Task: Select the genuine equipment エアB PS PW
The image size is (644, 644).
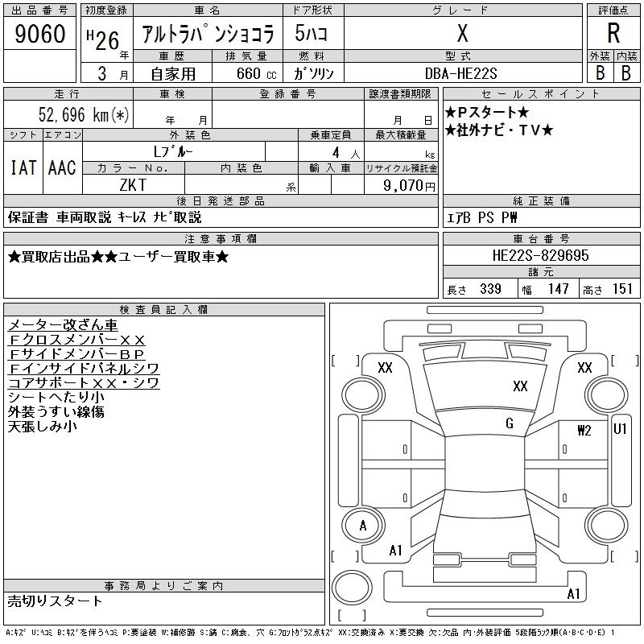Action: tap(481, 217)
